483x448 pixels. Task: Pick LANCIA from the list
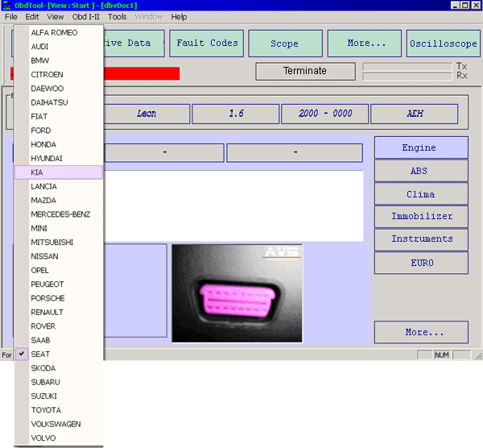coord(59,186)
